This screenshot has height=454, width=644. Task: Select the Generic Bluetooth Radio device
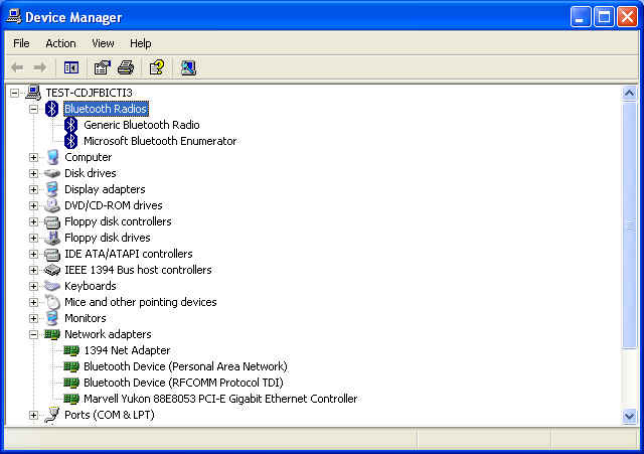141,125
